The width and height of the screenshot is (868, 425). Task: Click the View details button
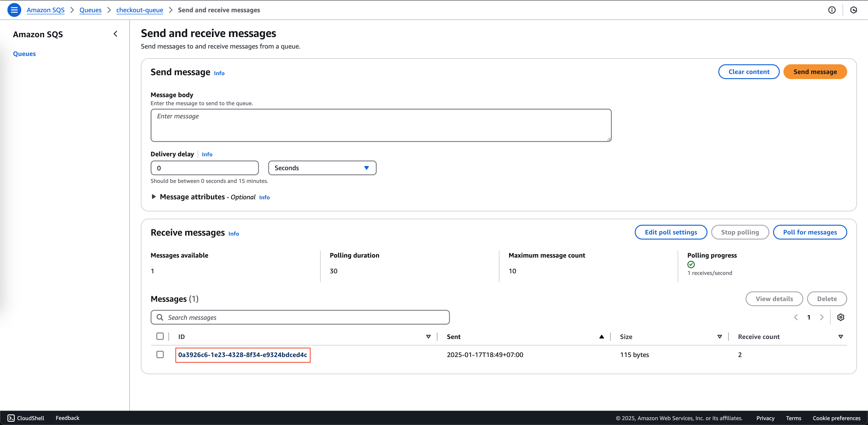[774, 299]
